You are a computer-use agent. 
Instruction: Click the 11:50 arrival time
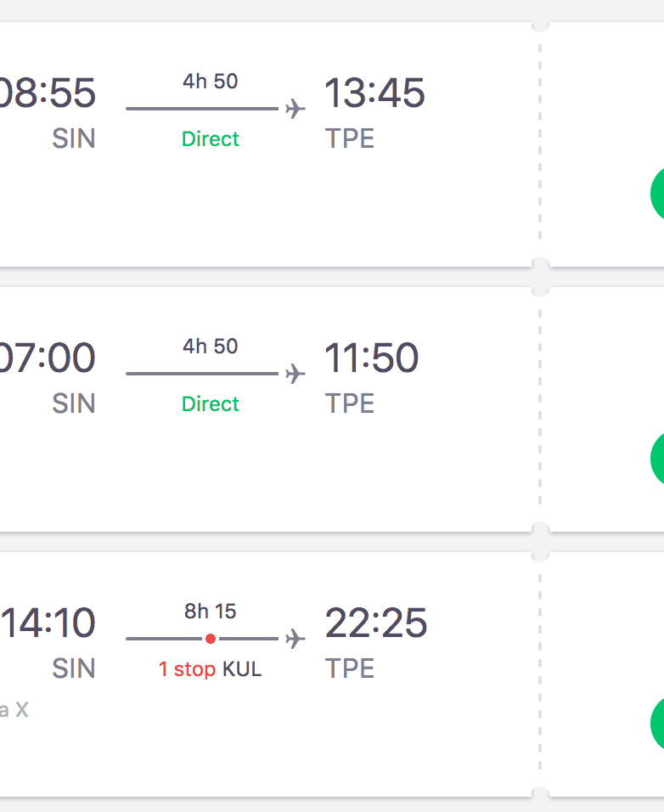[371, 358]
